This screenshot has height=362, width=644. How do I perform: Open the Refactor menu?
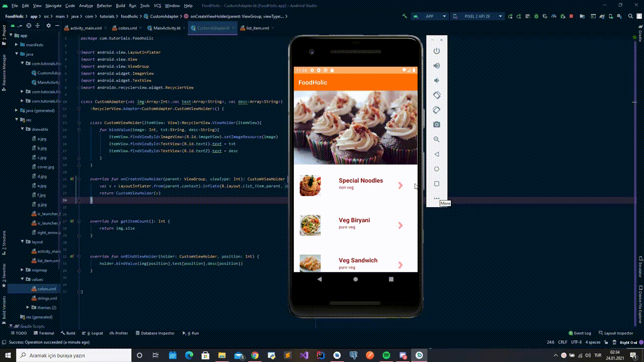click(104, 6)
